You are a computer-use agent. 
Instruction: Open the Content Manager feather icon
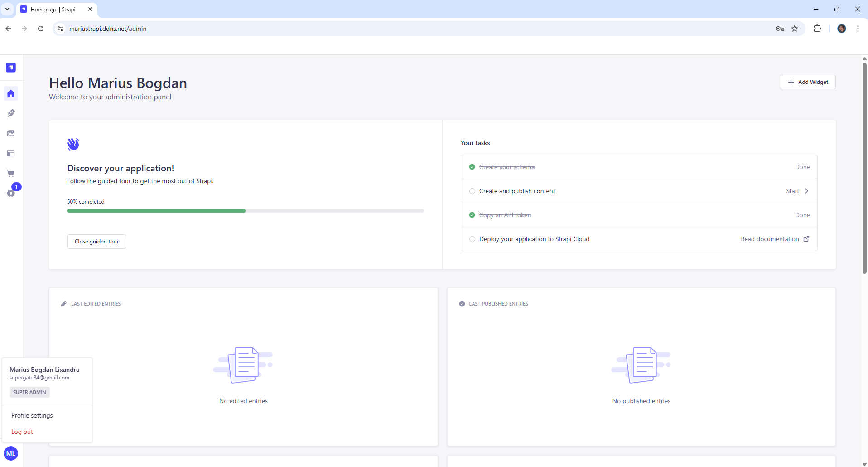11,113
